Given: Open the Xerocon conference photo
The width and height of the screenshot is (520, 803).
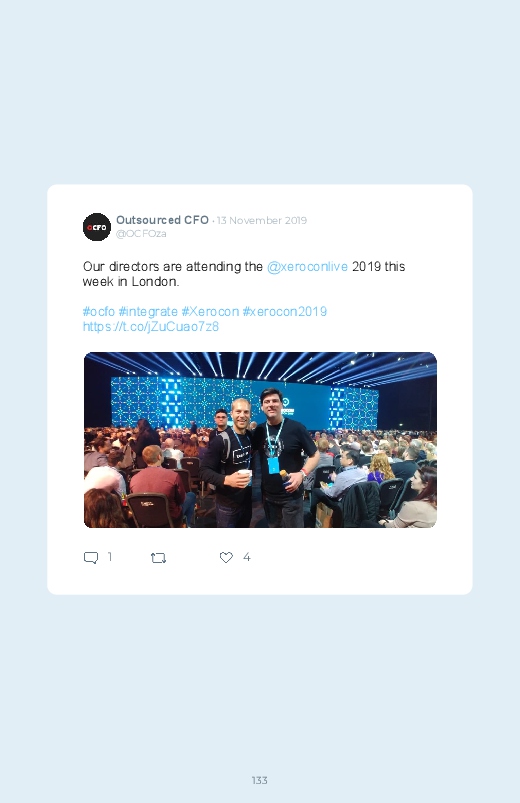Looking at the screenshot, I should (260, 440).
